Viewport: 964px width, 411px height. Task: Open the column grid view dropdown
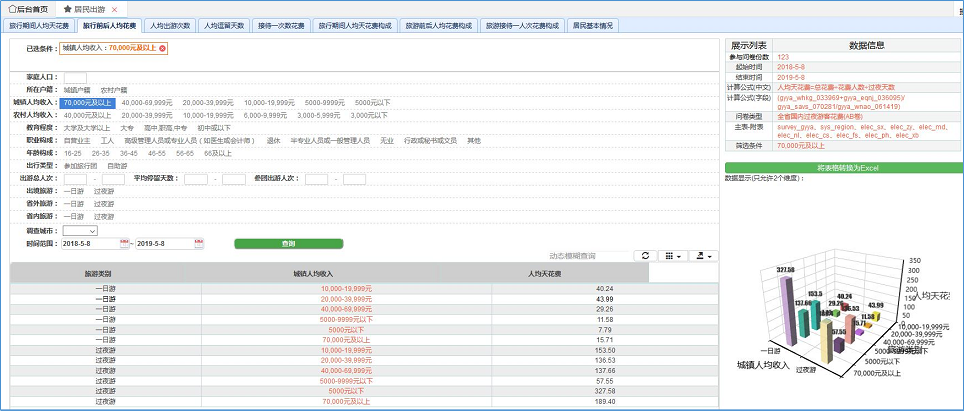coord(675,256)
